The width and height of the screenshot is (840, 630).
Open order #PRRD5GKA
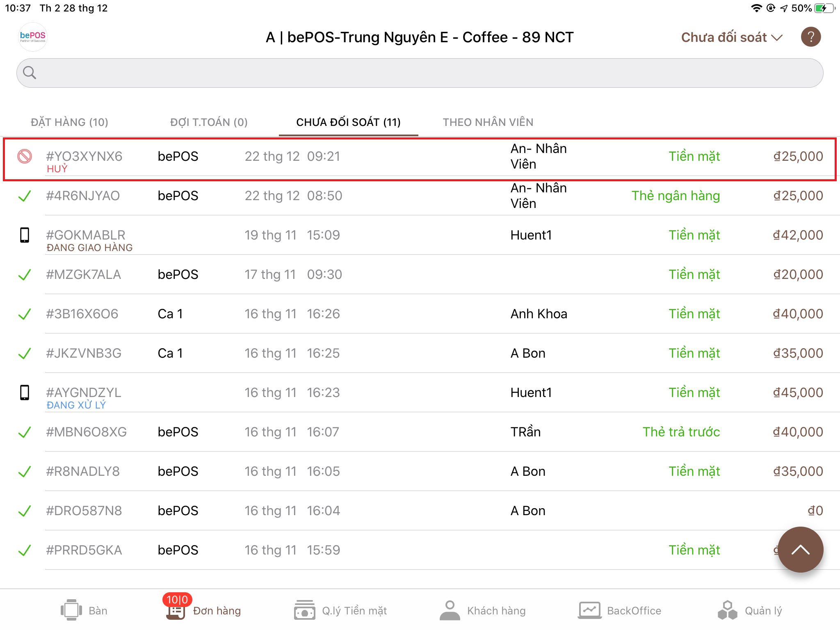(420, 550)
